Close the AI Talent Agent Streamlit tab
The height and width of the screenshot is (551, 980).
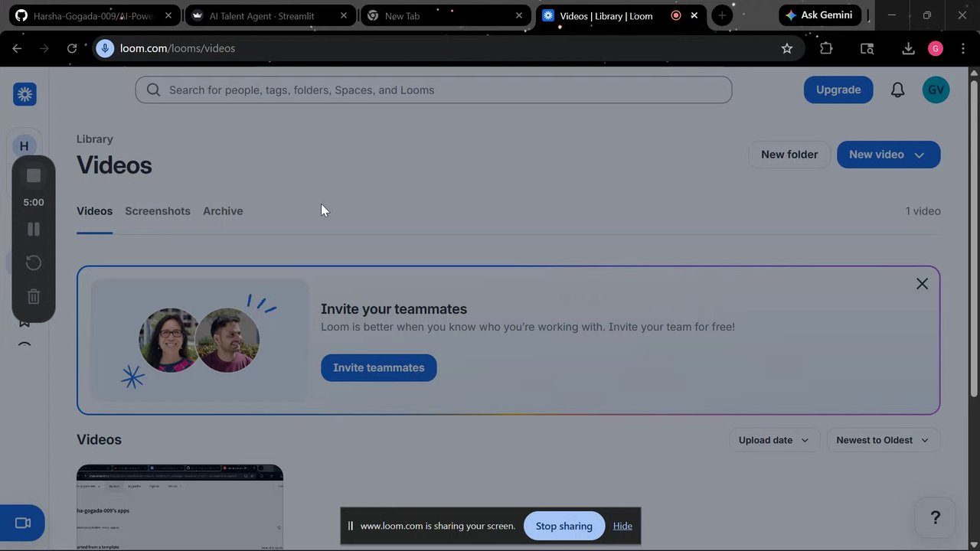pos(344,15)
